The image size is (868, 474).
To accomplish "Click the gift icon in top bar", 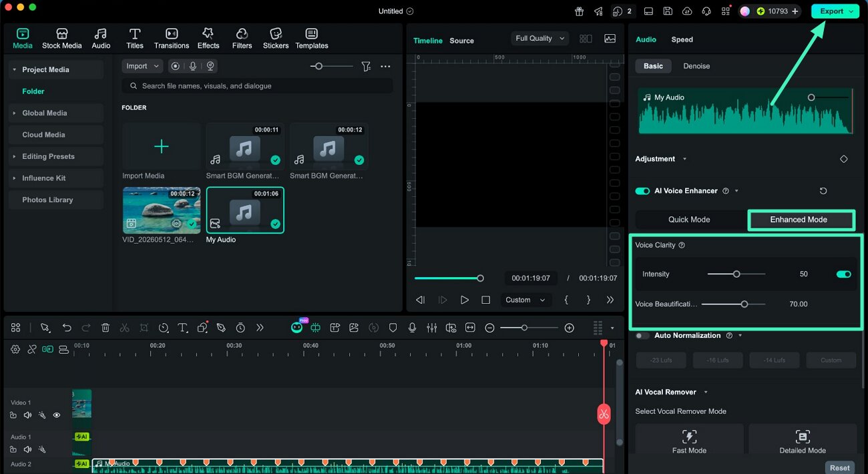I will [x=580, y=11].
